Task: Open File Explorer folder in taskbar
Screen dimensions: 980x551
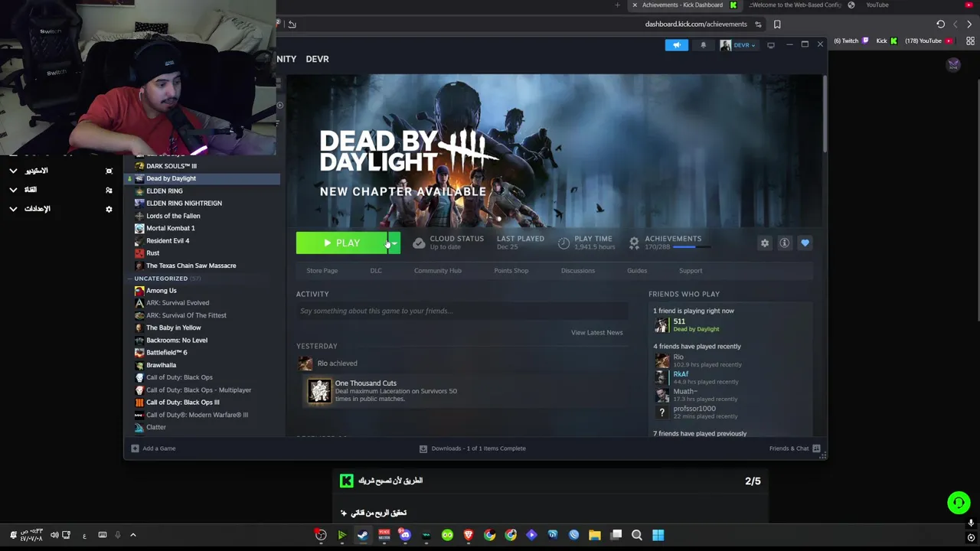Action: click(595, 536)
